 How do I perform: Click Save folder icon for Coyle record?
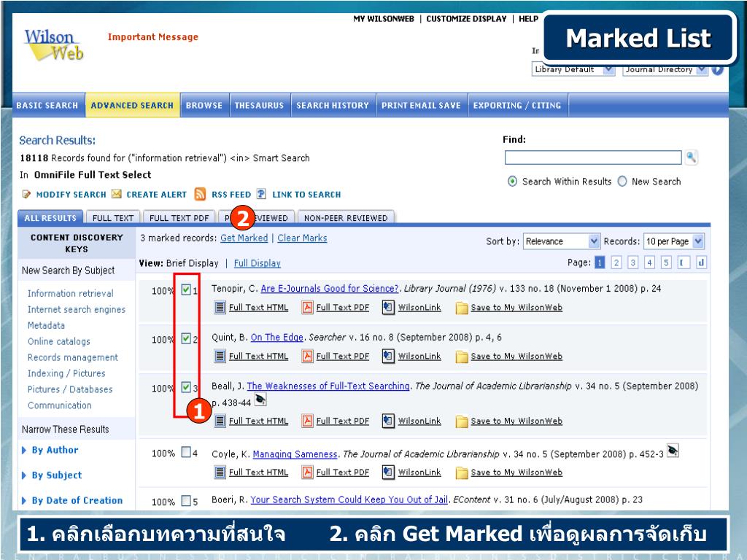tap(461, 472)
